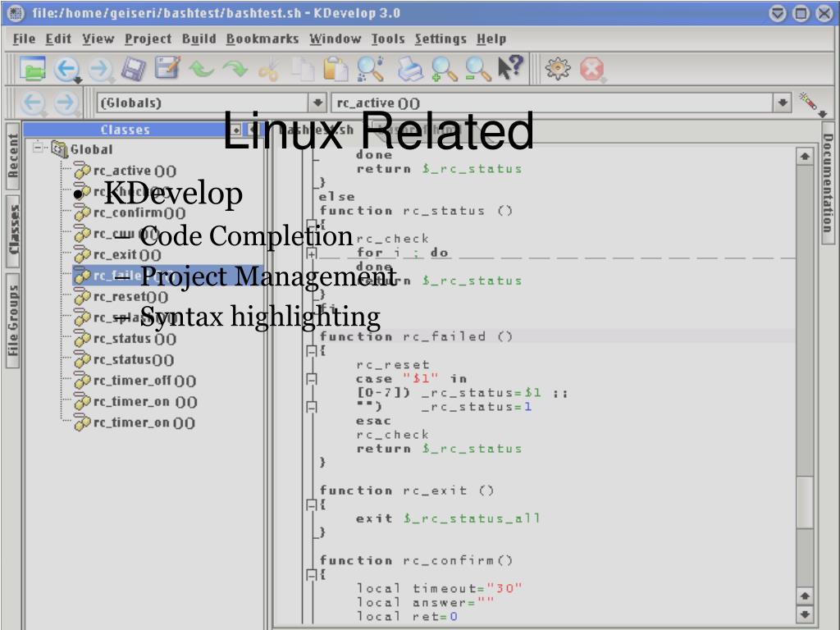This screenshot has width=840, height=630.
Task: Undo with the green curved left arrow
Action: pos(201,69)
